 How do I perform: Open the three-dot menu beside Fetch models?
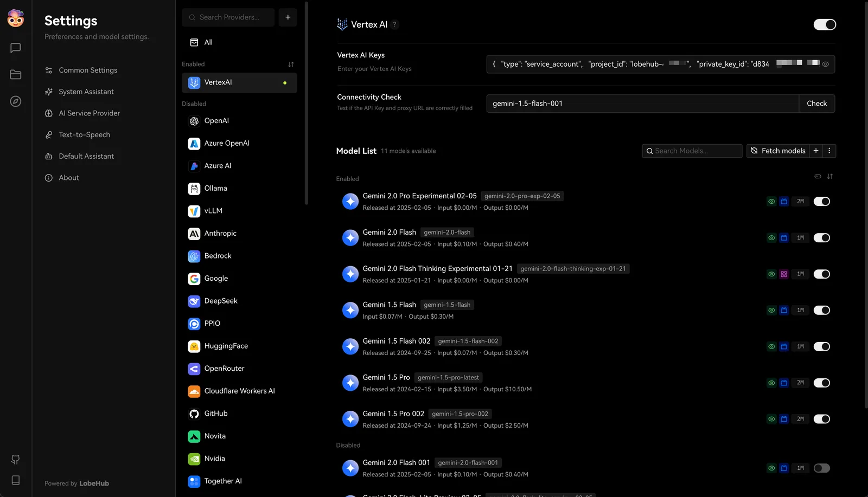pos(829,151)
